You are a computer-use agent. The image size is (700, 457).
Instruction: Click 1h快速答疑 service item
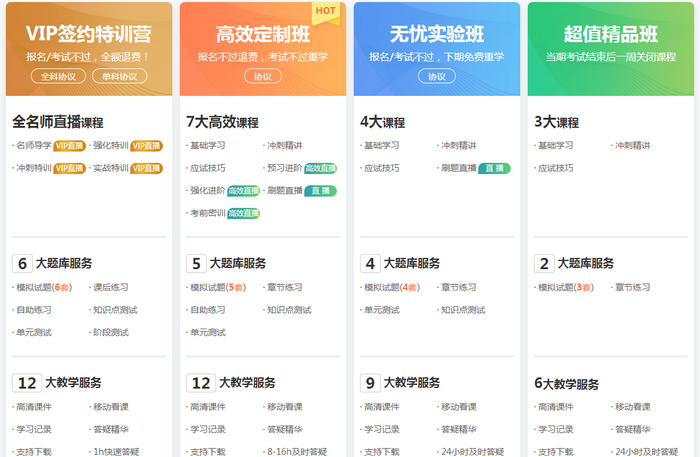pos(116,451)
